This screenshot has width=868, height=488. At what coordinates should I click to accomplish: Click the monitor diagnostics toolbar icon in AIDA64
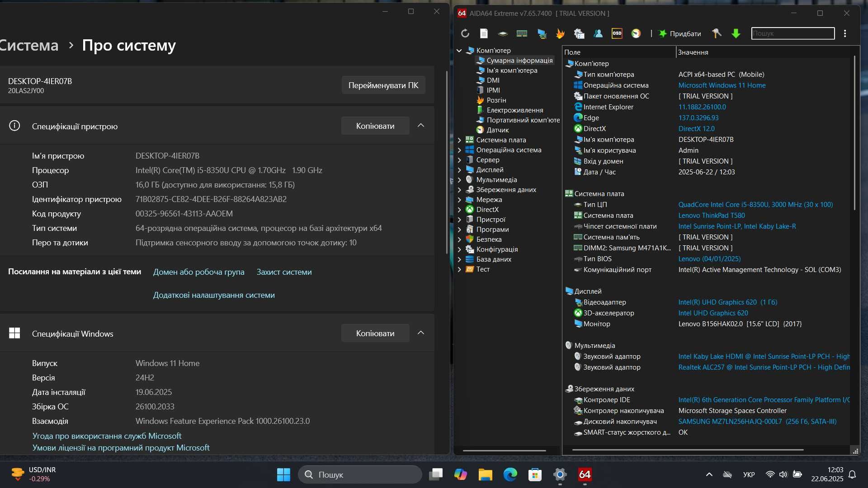coord(542,33)
